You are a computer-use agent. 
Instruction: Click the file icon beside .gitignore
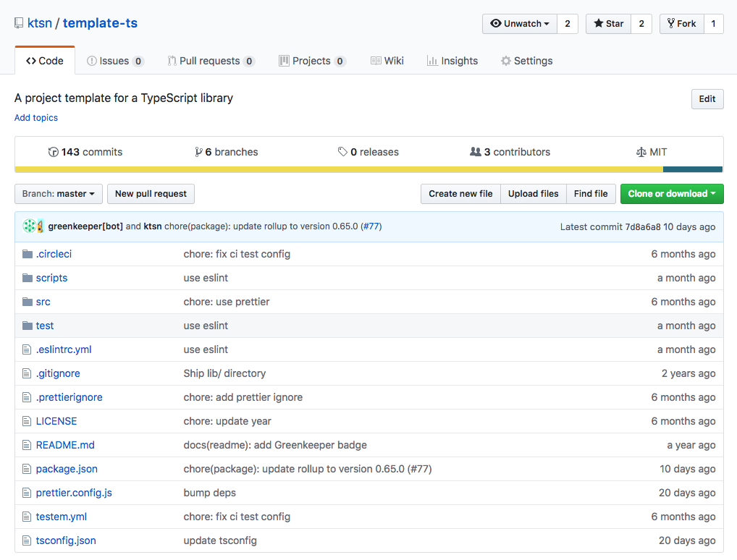point(27,373)
